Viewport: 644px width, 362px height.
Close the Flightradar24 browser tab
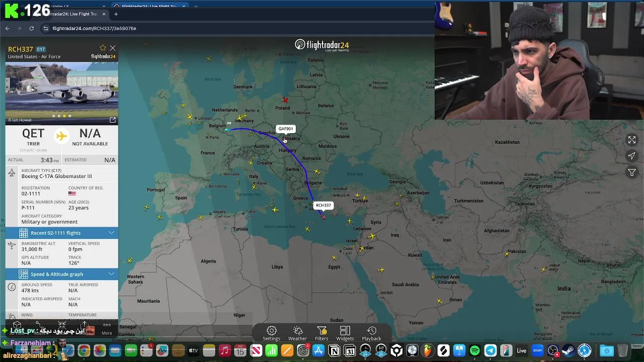click(x=104, y=14)
